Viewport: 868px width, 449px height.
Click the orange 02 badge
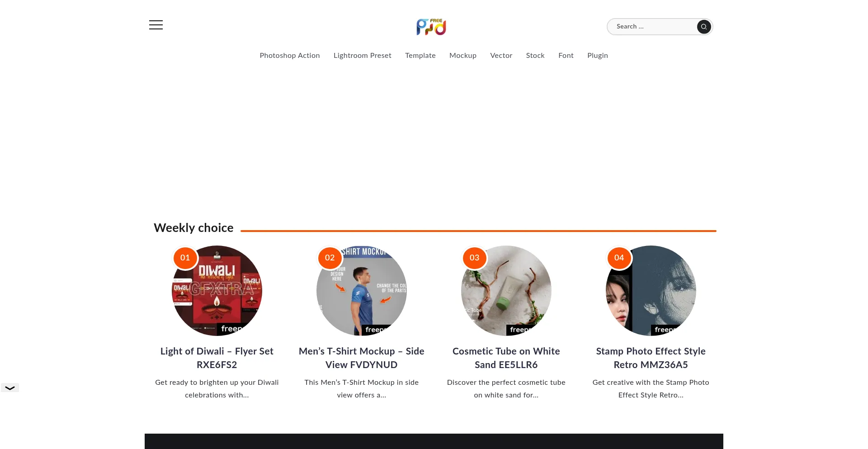(330, 258)
